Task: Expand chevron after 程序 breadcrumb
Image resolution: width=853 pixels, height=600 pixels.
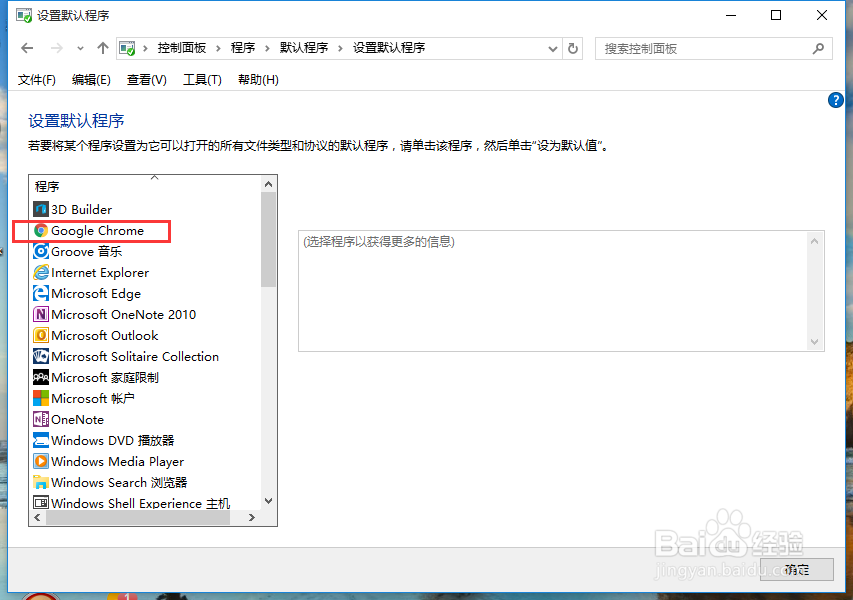Action: 267,48
